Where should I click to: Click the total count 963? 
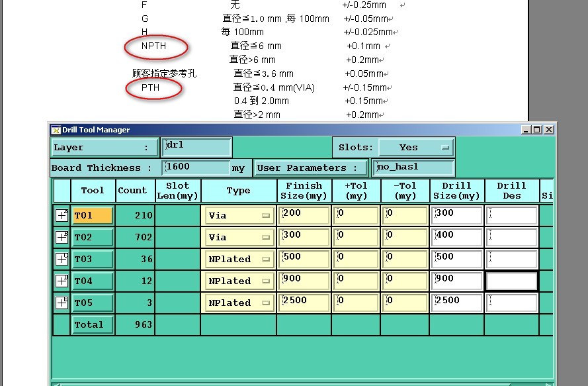(x=144, y=324)
